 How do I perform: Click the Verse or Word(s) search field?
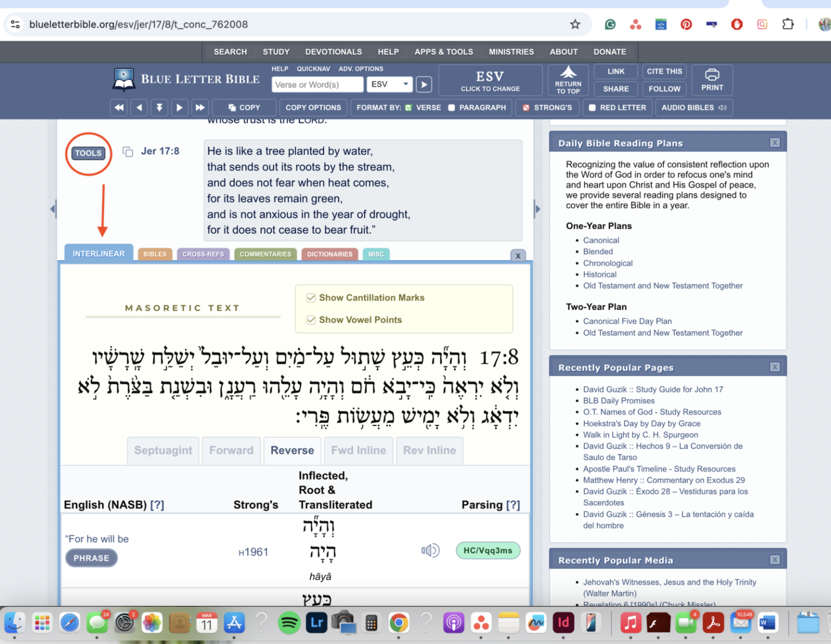318,84
